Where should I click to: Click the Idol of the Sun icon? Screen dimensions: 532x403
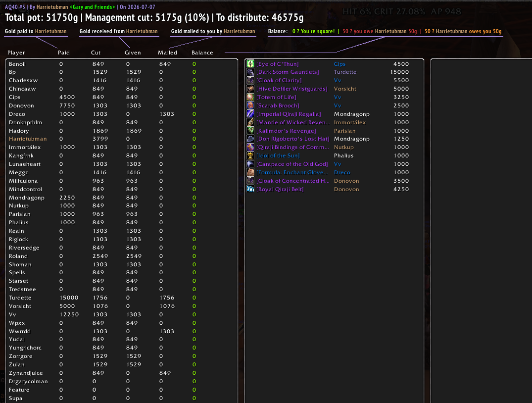tap(250, 156)
